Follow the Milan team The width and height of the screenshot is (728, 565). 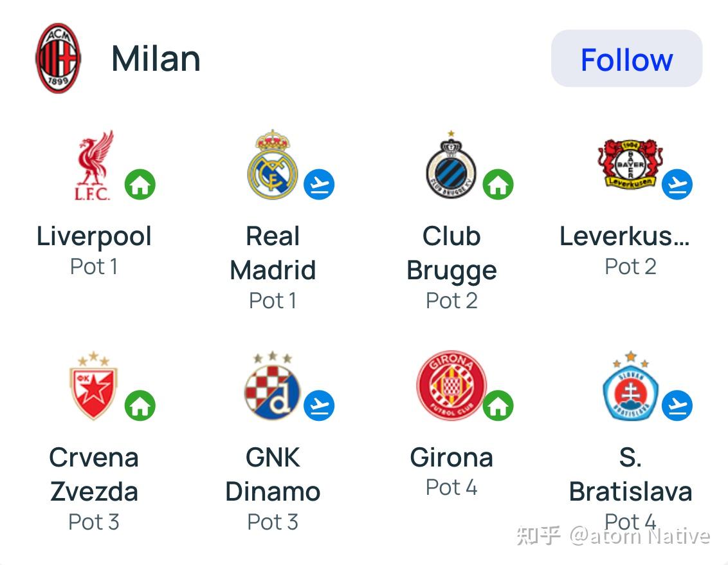pyautogui.click(x=626, y=59)
